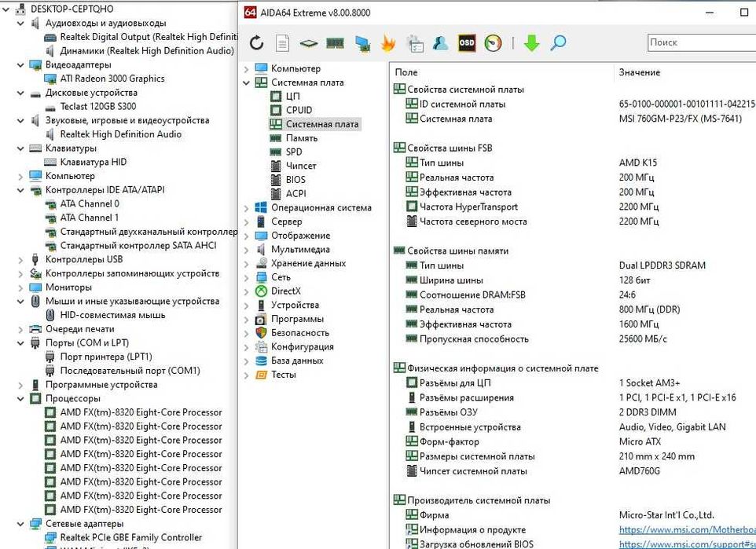Screen dimensions: 756x549
Task: Select the highlighted Системная плата subitem
Action: click(322, 124)
